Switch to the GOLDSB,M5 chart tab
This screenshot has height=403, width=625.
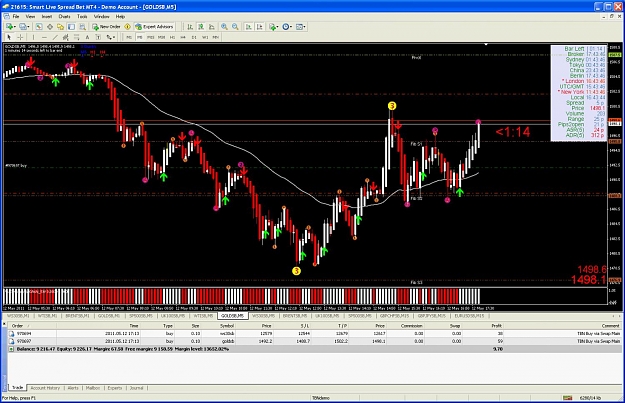[x=233, y=316]
